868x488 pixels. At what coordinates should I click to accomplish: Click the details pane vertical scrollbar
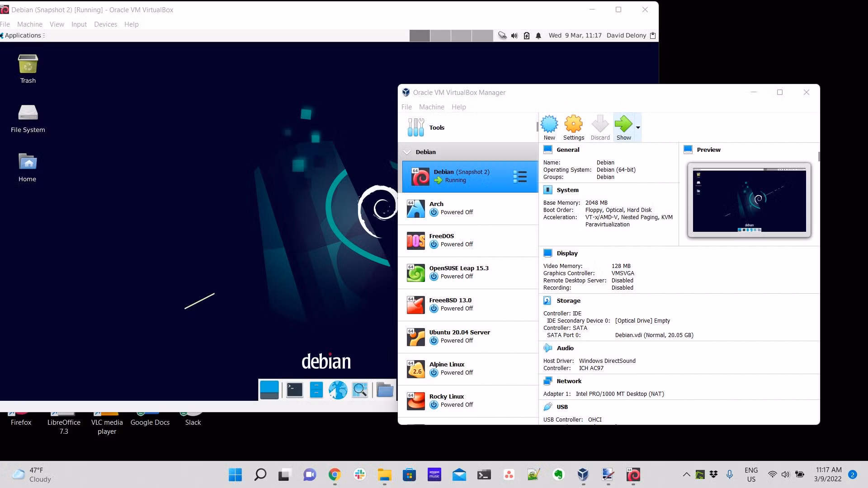click(x=819, y=156)
